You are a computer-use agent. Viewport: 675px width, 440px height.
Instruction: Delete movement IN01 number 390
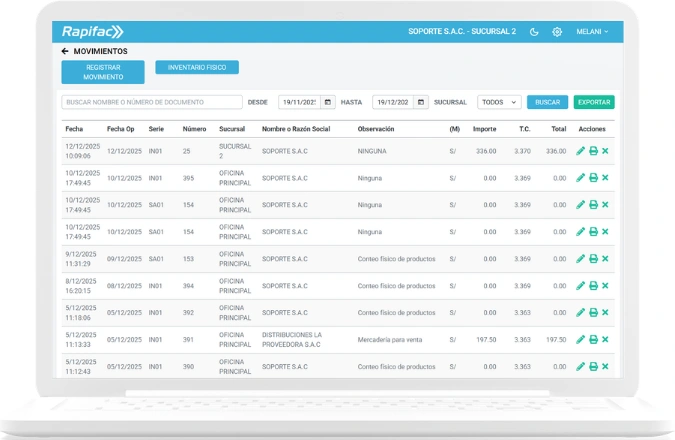point(605,367)
